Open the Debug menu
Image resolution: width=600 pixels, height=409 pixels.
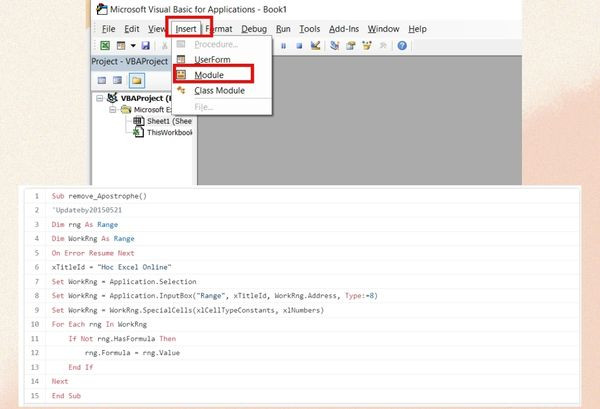(x=254, y=29)
